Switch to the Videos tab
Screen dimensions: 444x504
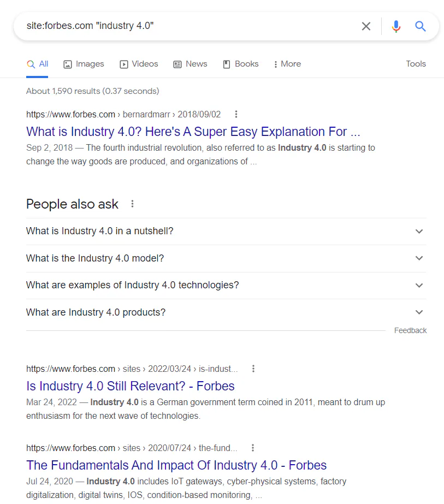139,64
